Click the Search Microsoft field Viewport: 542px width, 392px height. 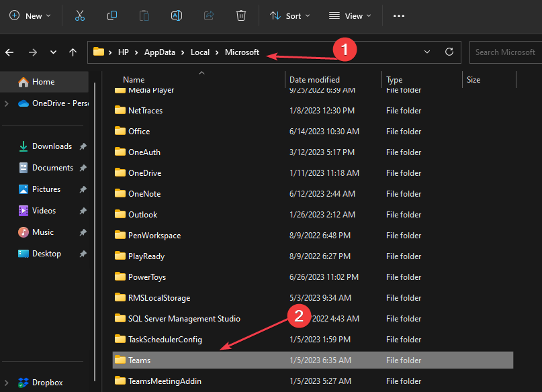[505, 52]
